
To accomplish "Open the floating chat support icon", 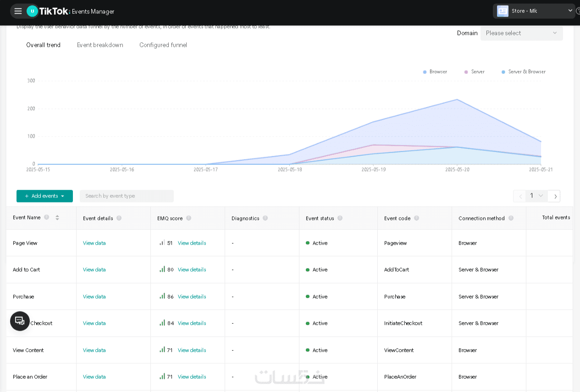I will coord(20,321).
